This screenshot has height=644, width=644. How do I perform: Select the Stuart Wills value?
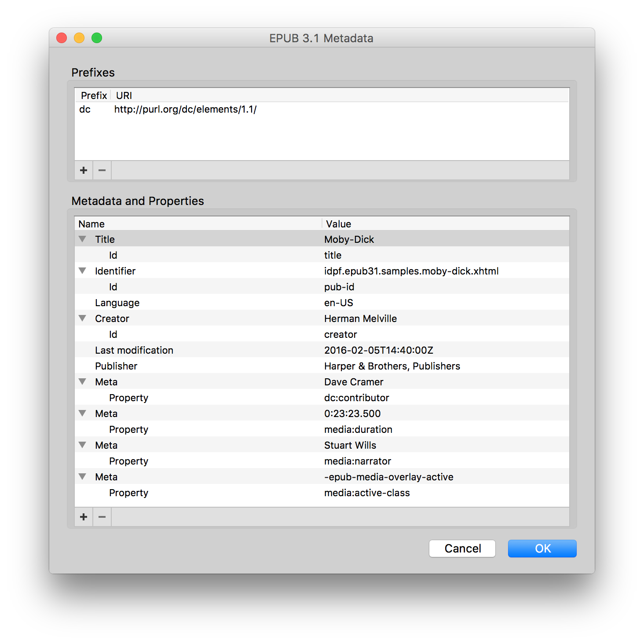click(350, 445)
